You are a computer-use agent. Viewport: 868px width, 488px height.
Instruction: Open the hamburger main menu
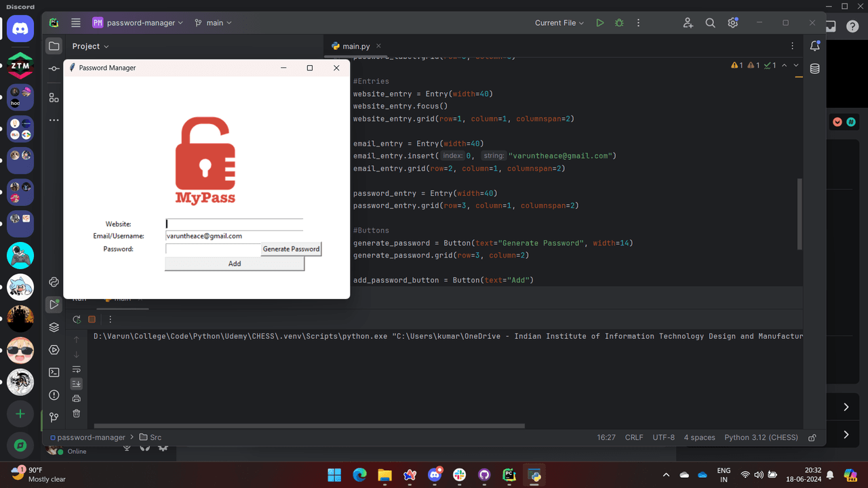[x=76, y=23]
